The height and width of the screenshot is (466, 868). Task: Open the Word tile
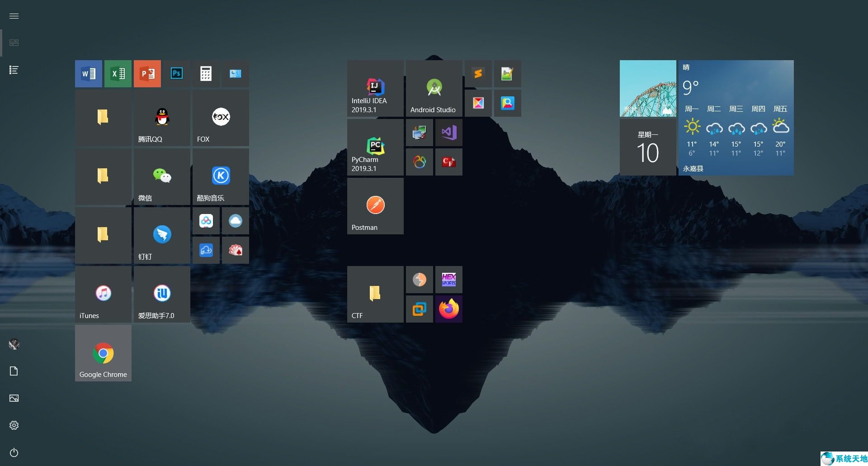[89, 73]
